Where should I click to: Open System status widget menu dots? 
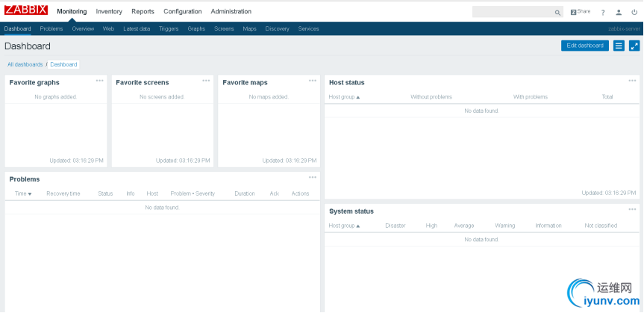(x=632, y=209)
